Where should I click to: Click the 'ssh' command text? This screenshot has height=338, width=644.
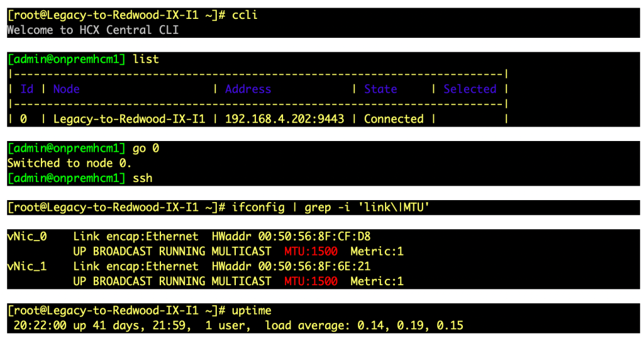tap(142, 178)
